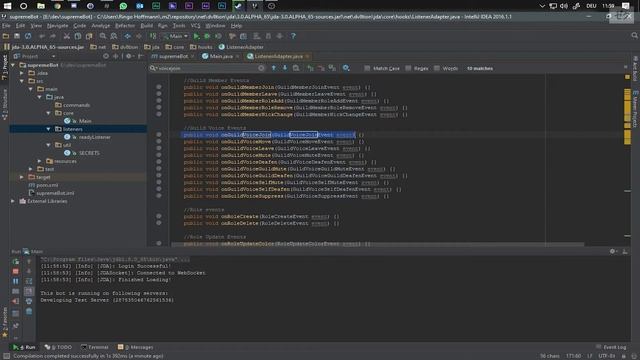Enable Match Case checkbox
Screen dimensions: 640x360
(367, 68)
